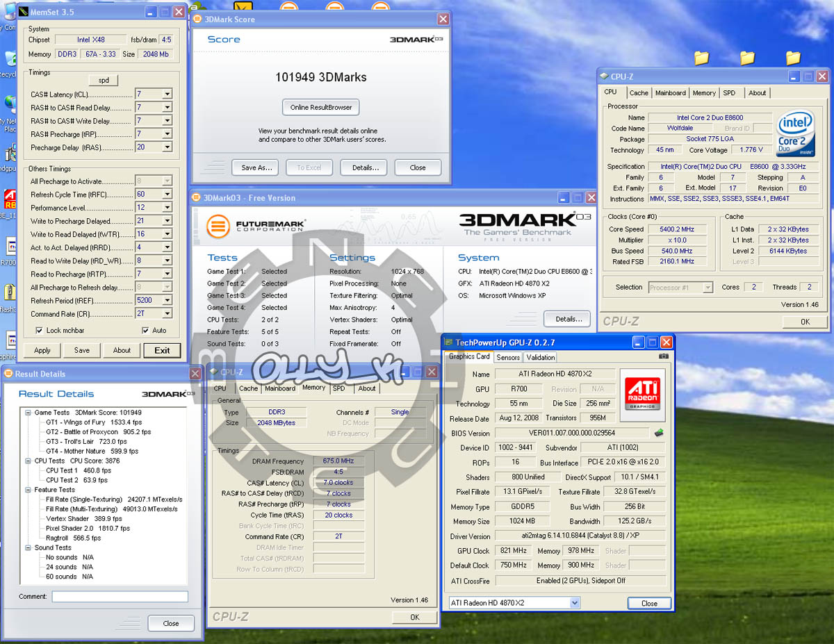Switch to Cache tab in CPU-Z processor window
Screen dimensions: 834x644
[639, 93]
